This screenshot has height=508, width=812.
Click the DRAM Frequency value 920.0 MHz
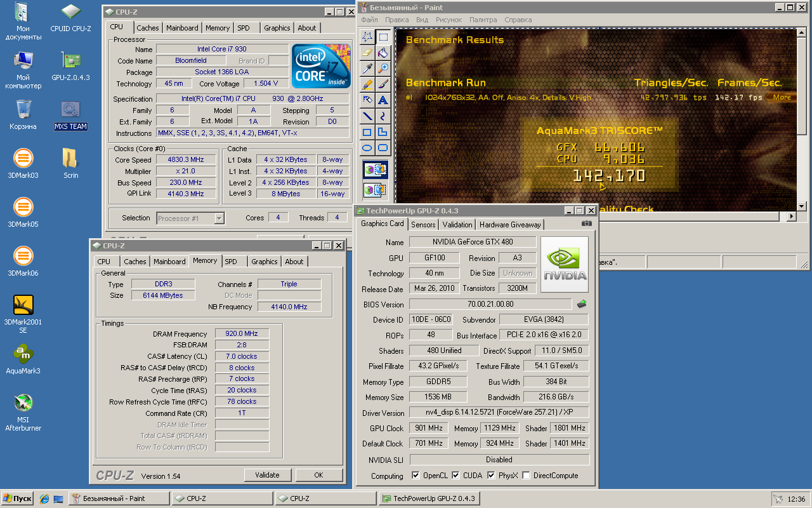tap(242, 333)
